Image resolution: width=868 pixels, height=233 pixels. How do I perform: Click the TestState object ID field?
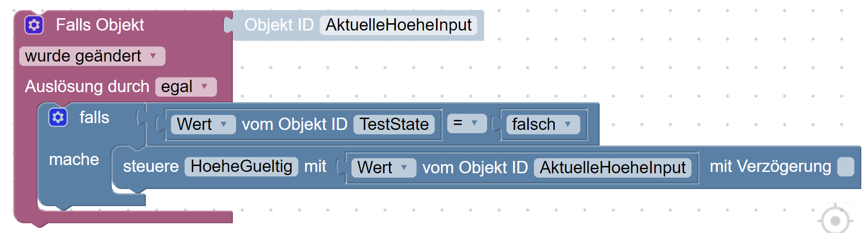[394, 124]
